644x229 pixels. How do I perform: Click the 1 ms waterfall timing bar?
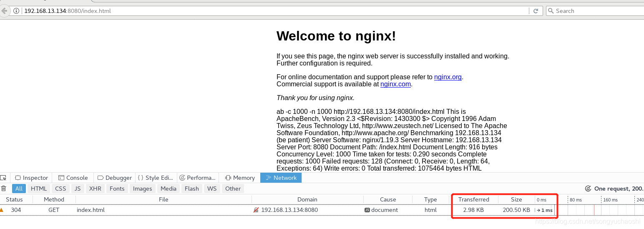coord(545,210)
